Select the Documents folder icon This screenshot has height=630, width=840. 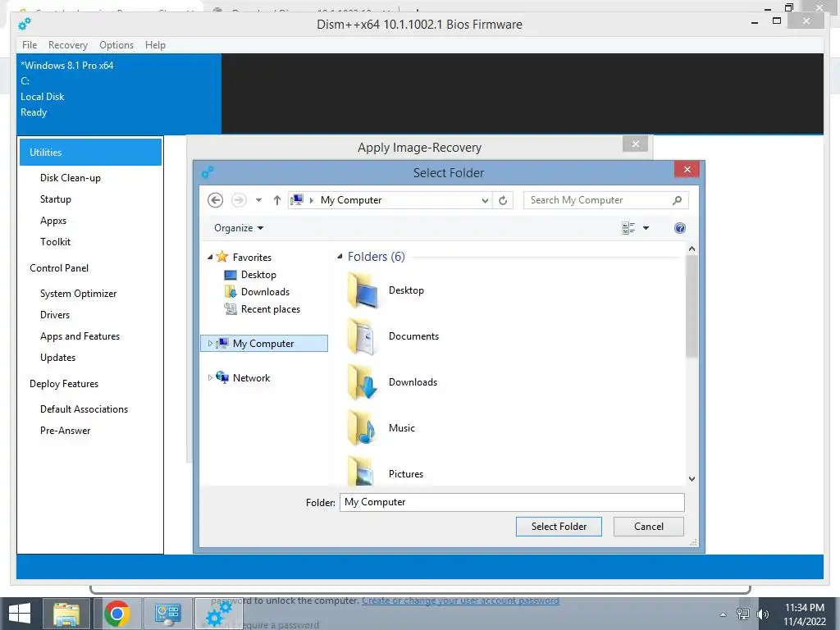point(363,336)
